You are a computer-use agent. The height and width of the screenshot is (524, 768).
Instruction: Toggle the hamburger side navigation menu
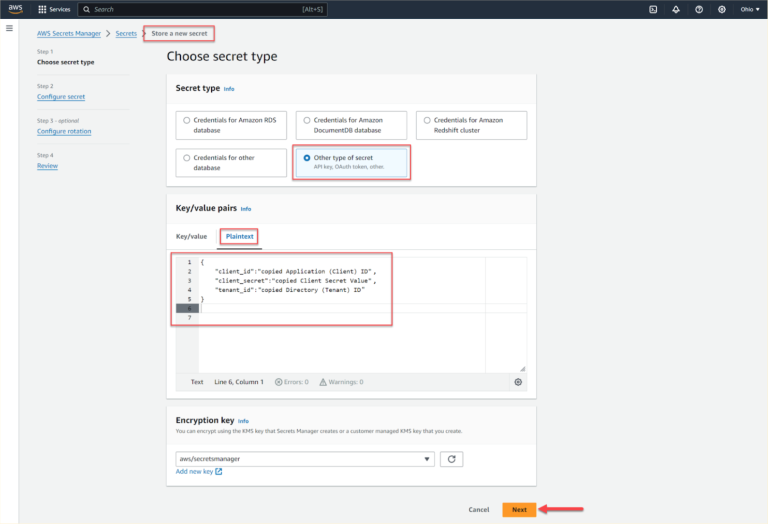click(10, 29)
